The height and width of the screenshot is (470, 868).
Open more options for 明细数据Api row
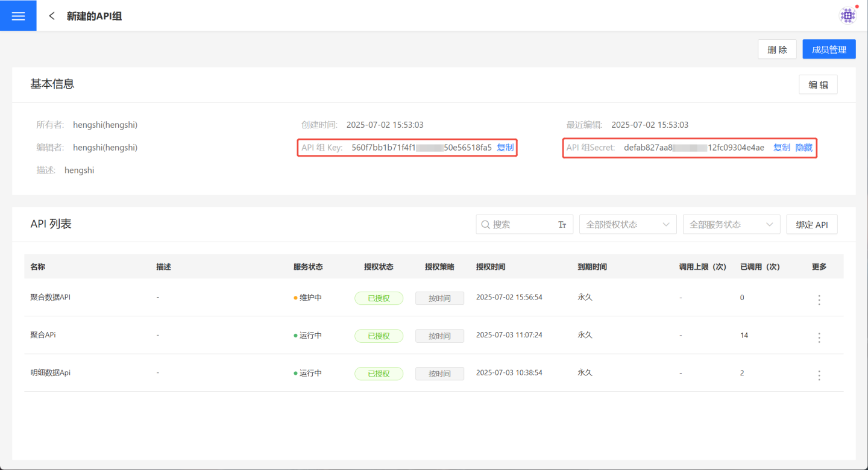click(819, 375)
